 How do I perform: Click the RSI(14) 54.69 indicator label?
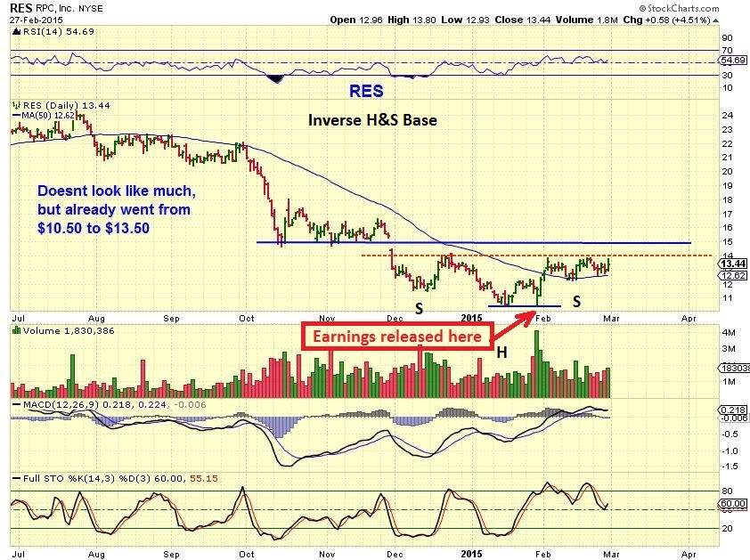click(59, 31)
